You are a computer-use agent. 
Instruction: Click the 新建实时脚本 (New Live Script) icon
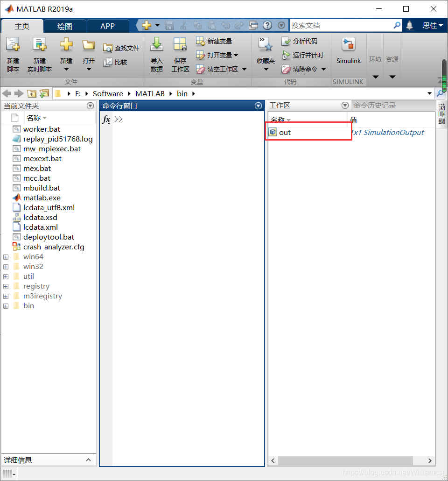click(x=40, y=44)
